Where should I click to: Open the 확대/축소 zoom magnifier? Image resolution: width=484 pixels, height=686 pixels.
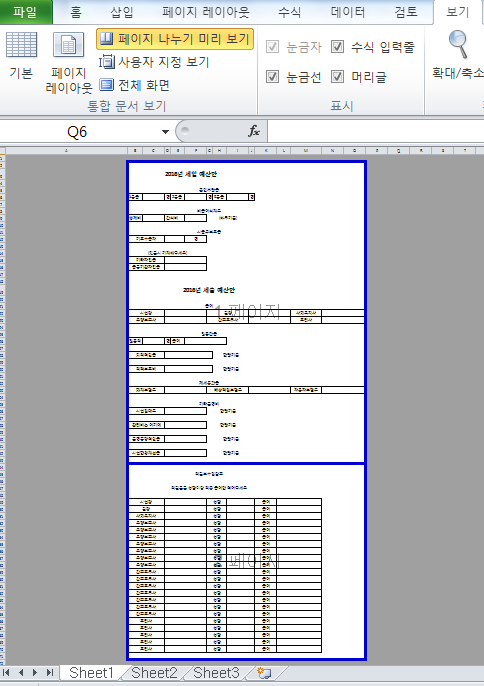pyautogui.click(x=458, y=55)
